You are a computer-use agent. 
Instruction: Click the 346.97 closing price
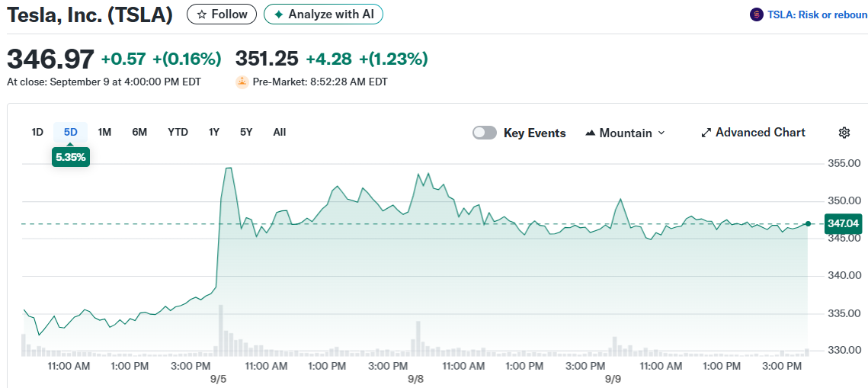coord(50,59)
